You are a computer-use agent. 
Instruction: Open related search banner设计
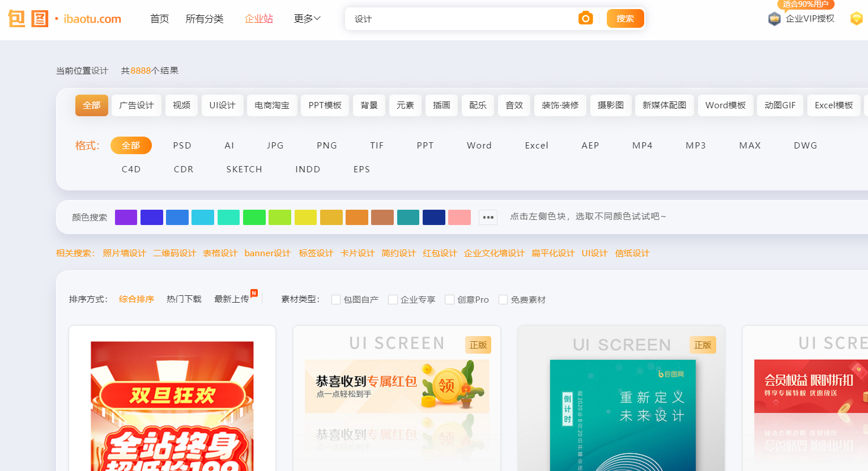click(x=267, y=253)
